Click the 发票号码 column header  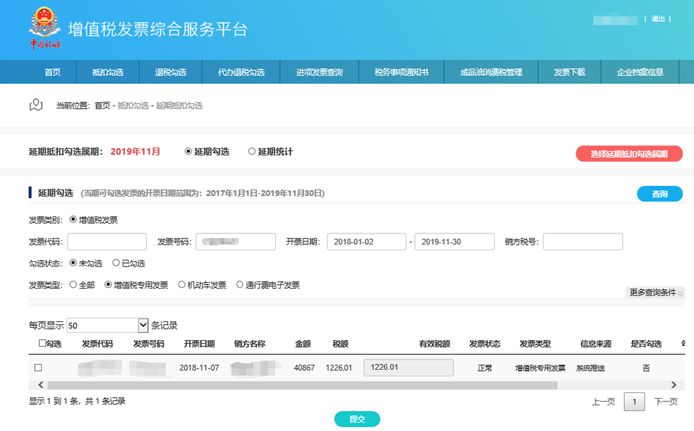(149, 344)
